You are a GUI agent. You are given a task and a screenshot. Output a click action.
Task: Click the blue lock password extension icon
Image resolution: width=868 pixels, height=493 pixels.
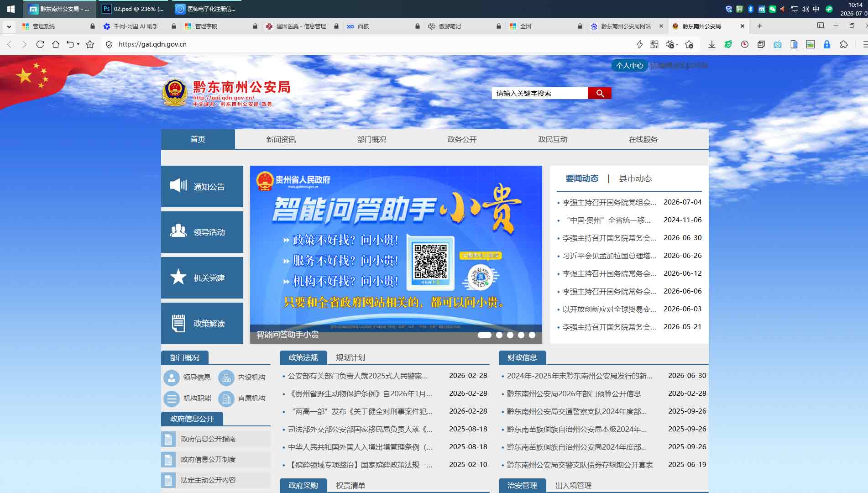[x=827, y=44]
